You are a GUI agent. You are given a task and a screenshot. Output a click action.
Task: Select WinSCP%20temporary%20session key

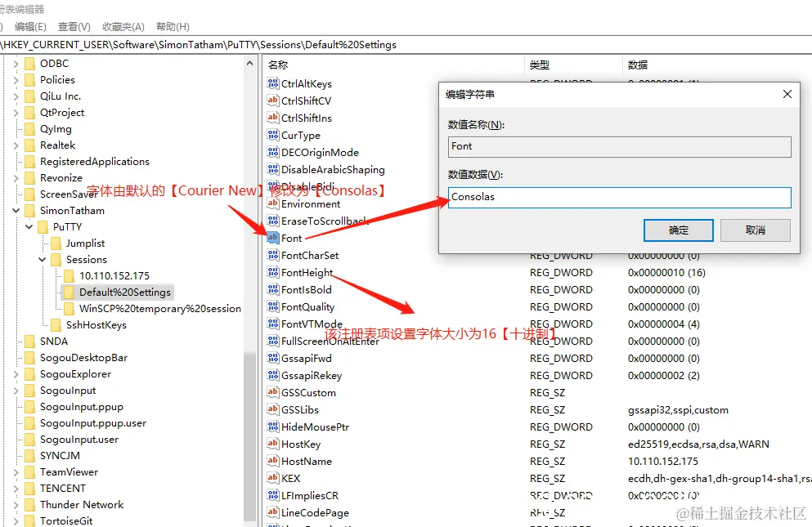[x=160, y=309]
